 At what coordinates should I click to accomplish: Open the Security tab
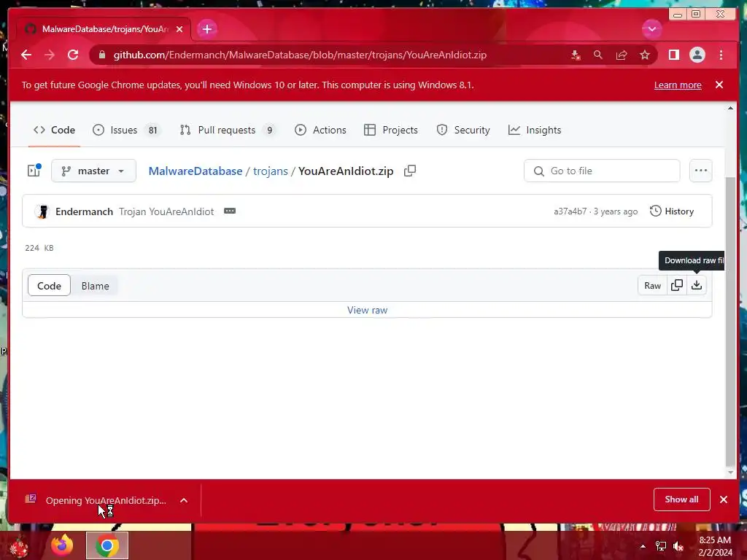(463, 130)
